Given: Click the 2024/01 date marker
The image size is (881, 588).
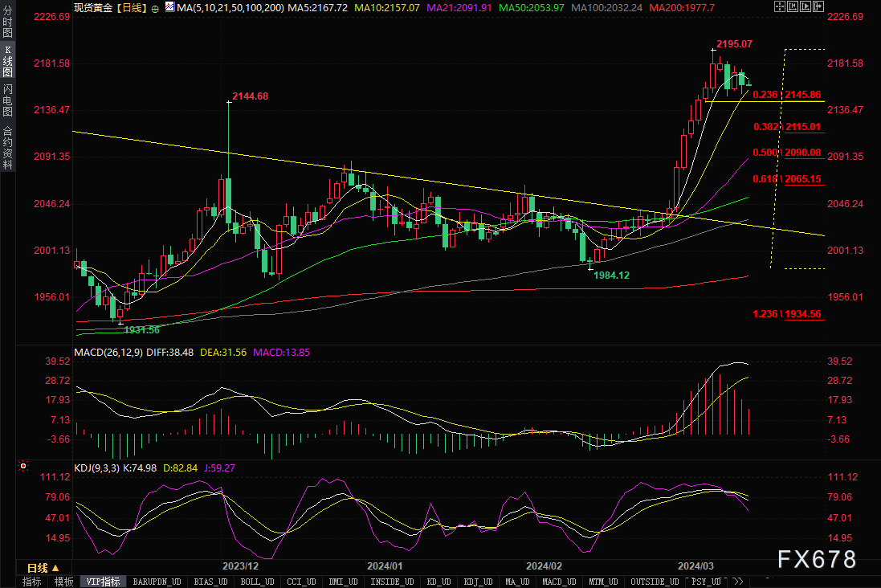Looking at the screenshot, I should coord(385,566).
